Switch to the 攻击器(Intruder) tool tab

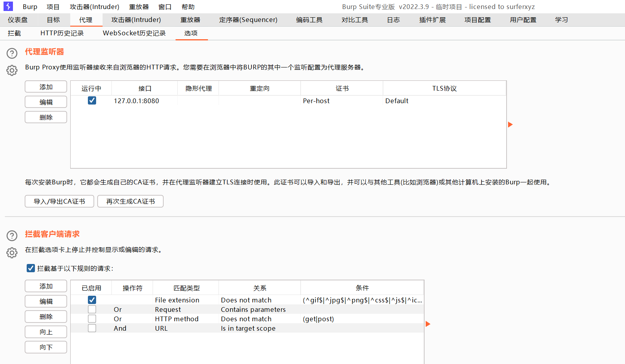(136, 20)
